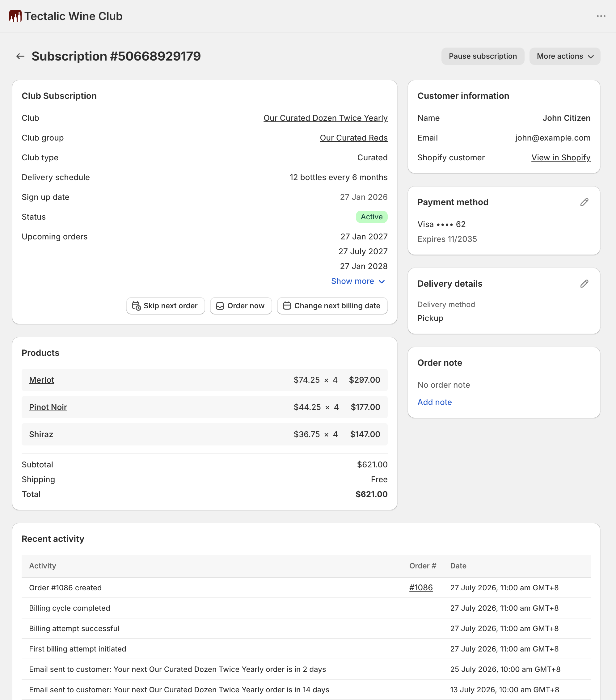This screenshot has width=616, height=700.
Task: Click the Shipping value Free
Action: (x=379, y=479)
